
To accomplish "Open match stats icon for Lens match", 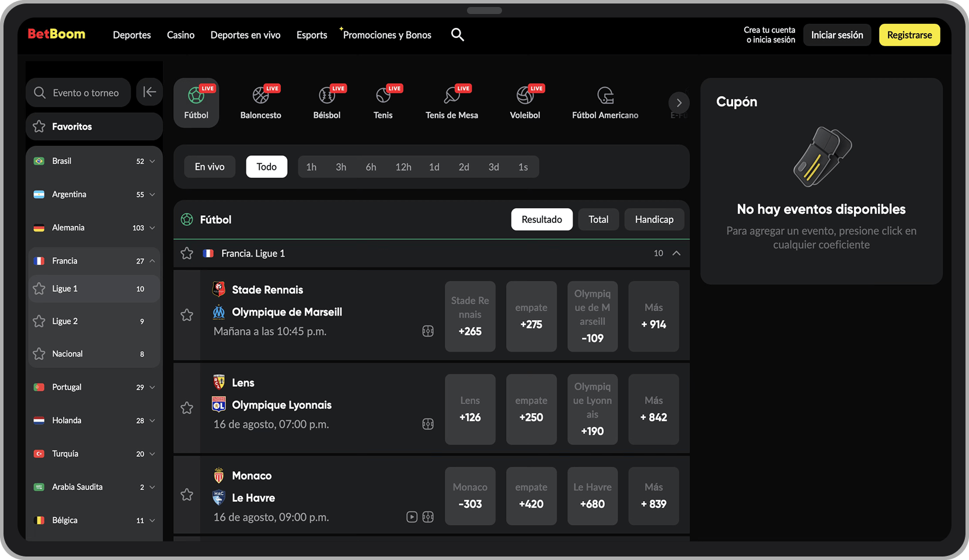I will pos(428,424).
